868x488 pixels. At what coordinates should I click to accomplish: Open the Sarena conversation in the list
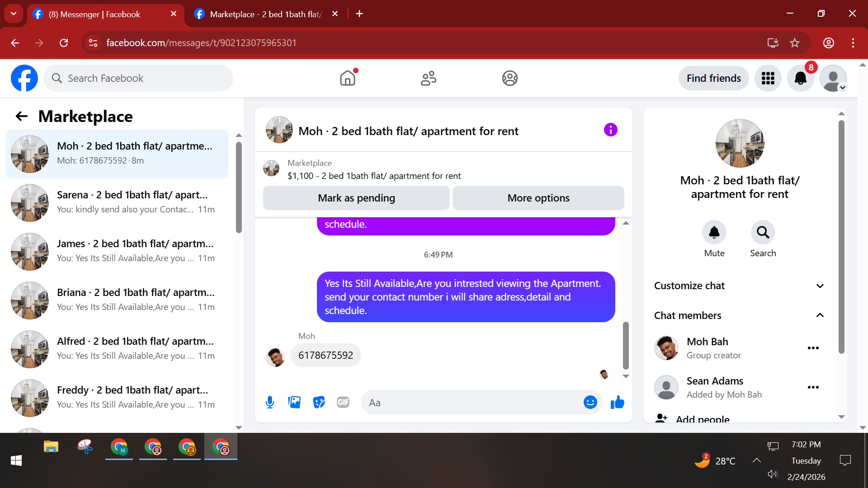(x=118, y=202)
